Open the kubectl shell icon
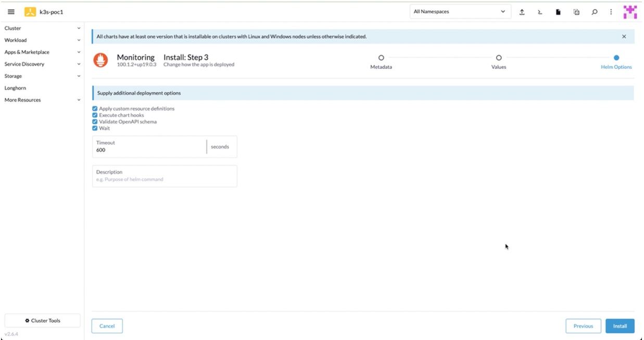The width and height of the screenshot is (644, 340). pyautogui.click(x=540, y=12)
